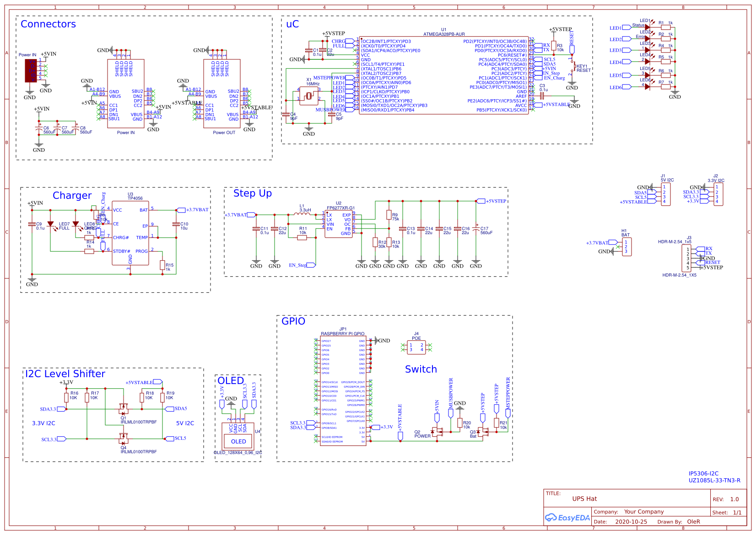Click the "I2C Level Shifter" heading
This screenshot has height=535, width=756.
[65, 374]
